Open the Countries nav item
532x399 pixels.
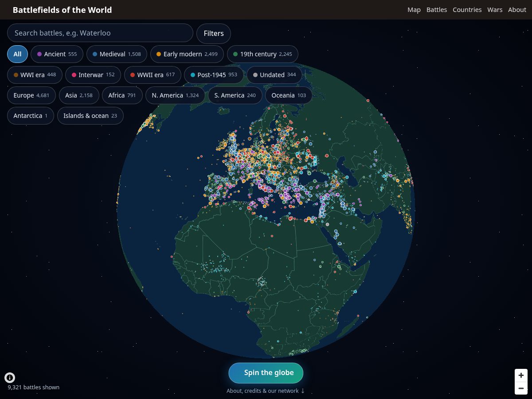[467, 10]
